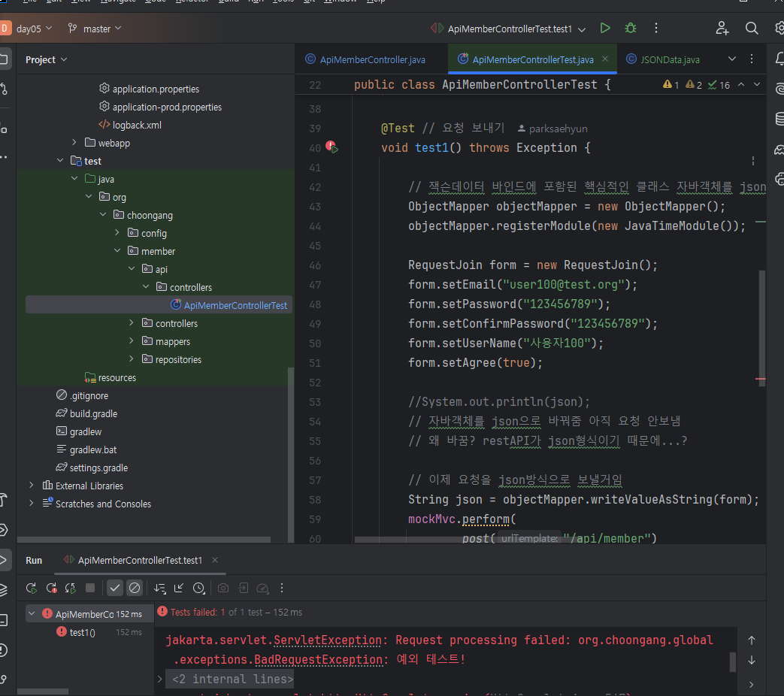Select test1() failed test result
Screen dimensions: 784x696
coord(83,632)
